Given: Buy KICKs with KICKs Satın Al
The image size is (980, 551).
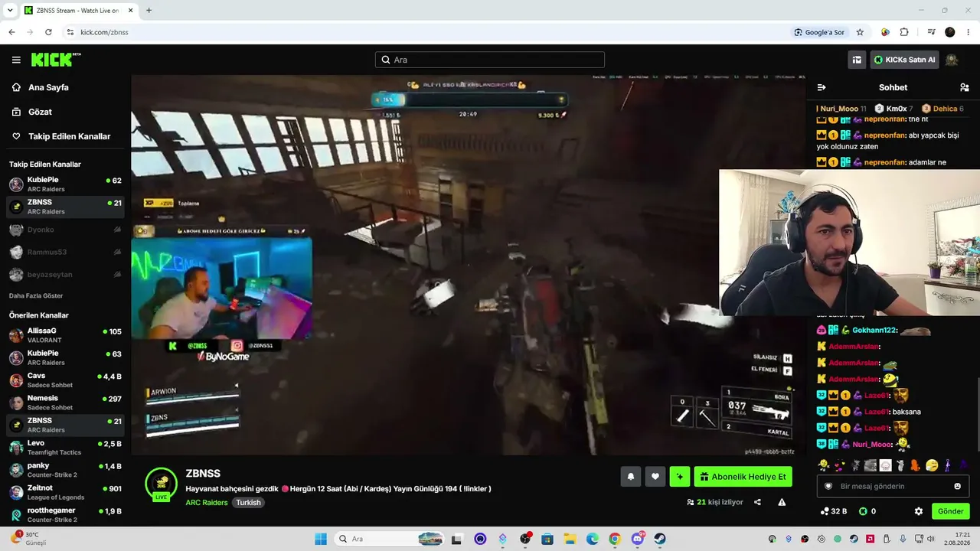Looking at the screenshot, I should pyautogui.click(x=904, y=60).
